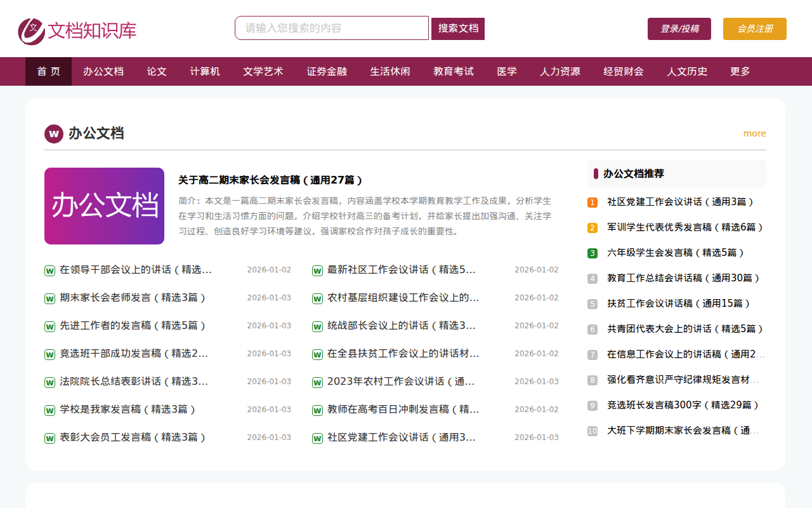Click the 搜索文档 search button
812x508 pixels.
tap(457, 28)
